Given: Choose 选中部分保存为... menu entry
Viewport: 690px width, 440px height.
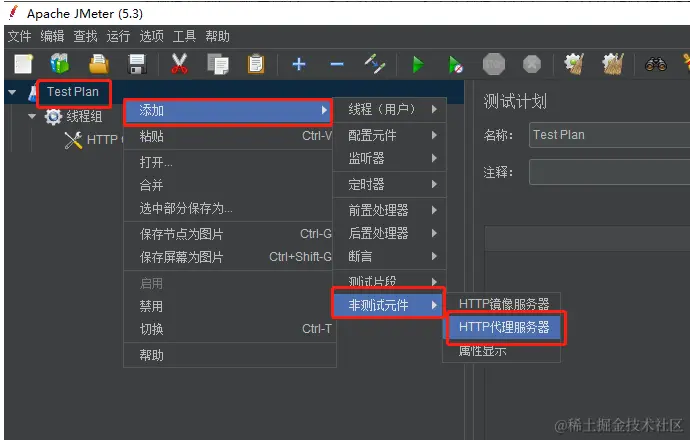Looking at the screenshot, I should pos(229,208).
